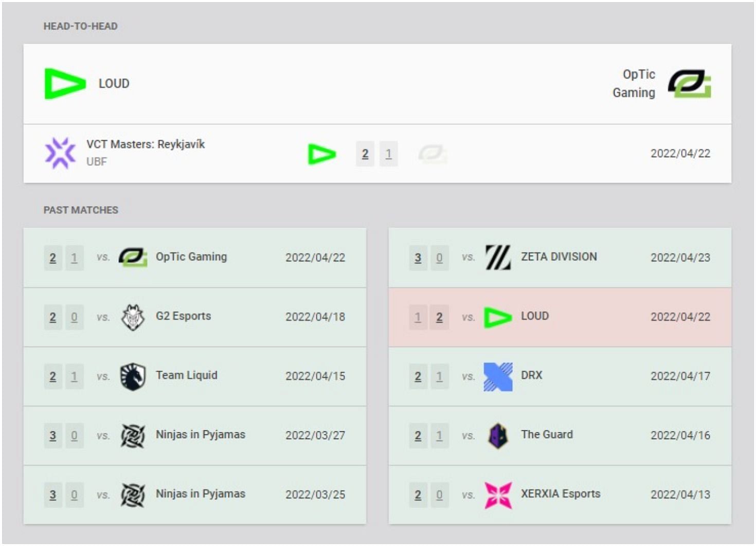Image resolution: width=756 pixels, height=546 pixels.
Task: Open The Guard past match
Action: [x=560, y=435]
